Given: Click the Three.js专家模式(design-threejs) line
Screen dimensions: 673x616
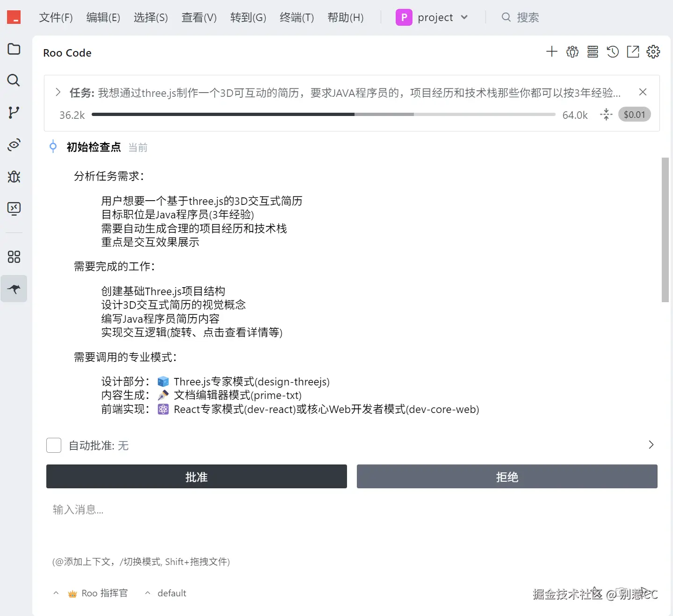Looking at the screenshot, I should (x=252, y=382).
